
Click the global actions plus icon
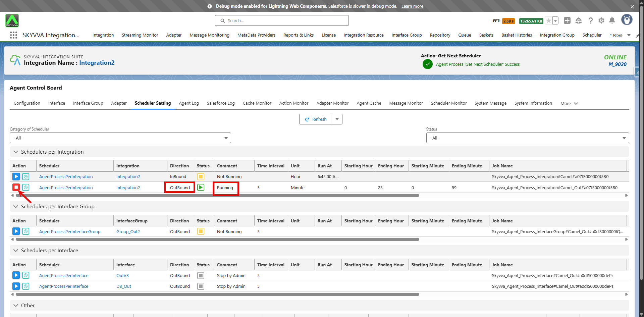tap(567, 21)
